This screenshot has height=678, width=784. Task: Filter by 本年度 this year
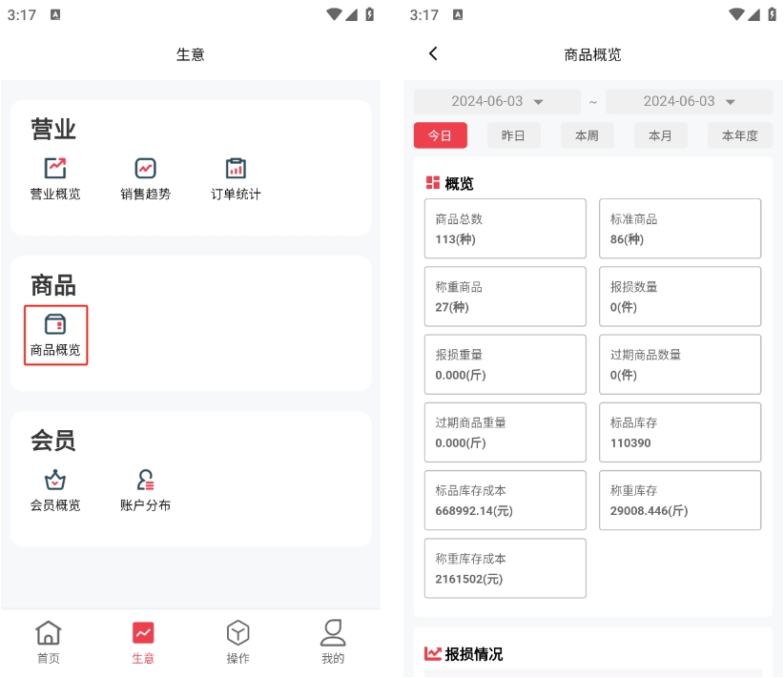739,135
